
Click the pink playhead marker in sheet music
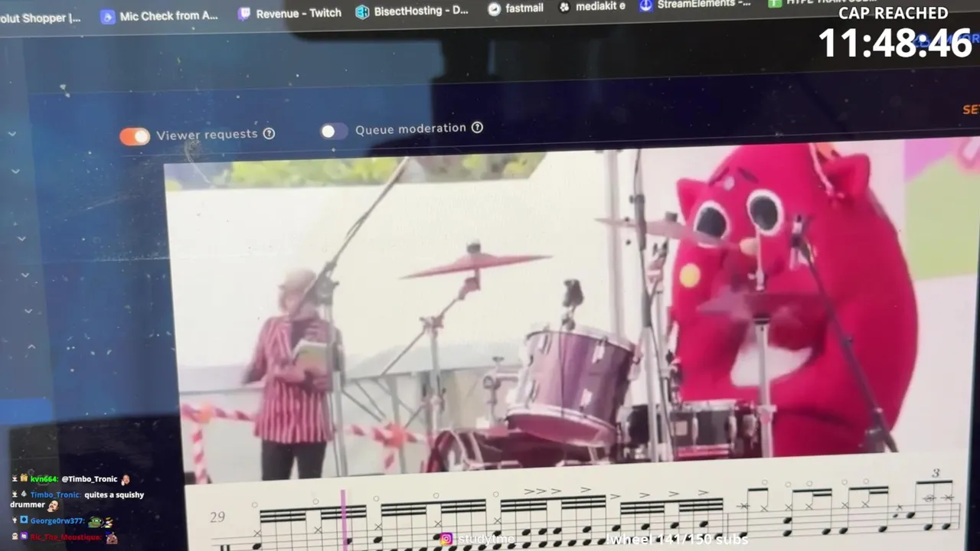click(344, 520)
